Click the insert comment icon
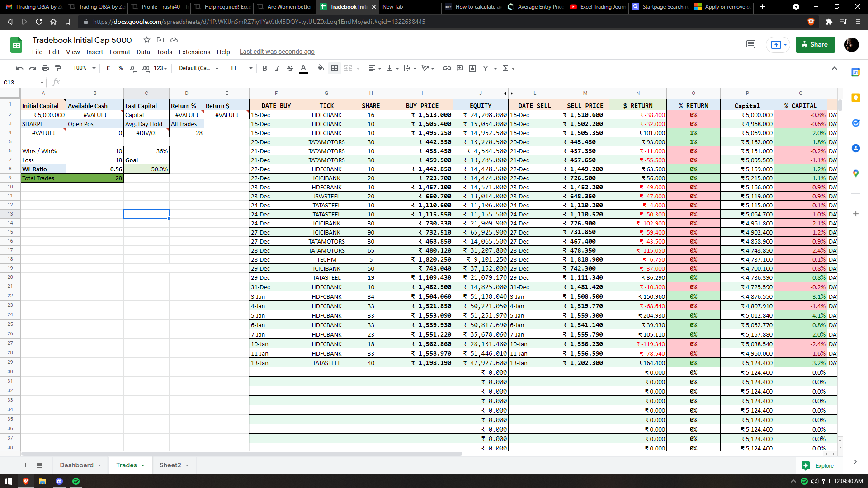868x488 pixels. pos(460,68)
